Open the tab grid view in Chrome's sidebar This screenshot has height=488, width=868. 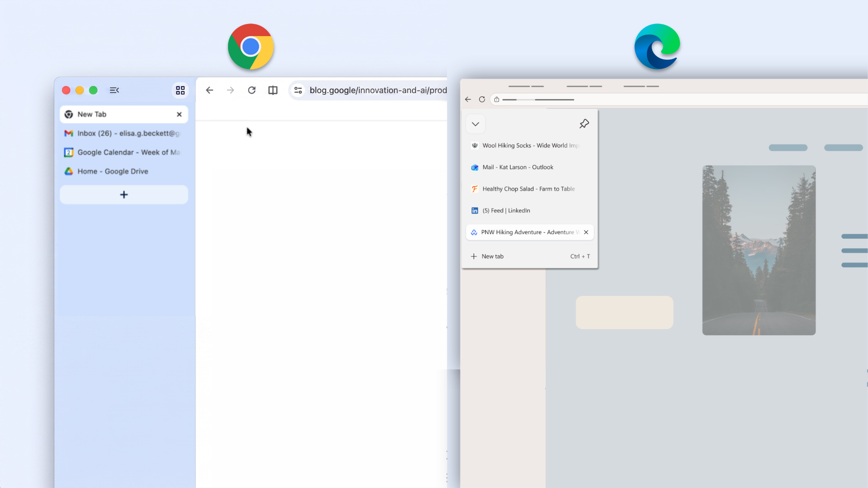tap(180, 90)
